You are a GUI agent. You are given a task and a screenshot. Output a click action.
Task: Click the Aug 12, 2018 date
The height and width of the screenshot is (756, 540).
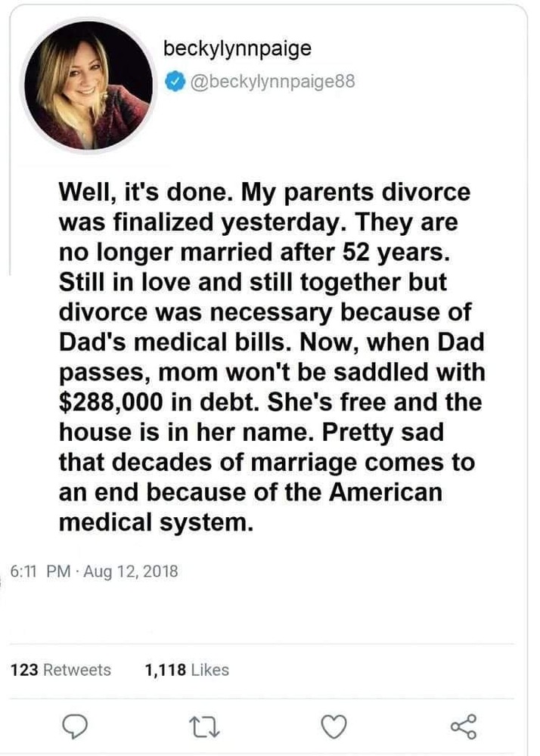129,571
